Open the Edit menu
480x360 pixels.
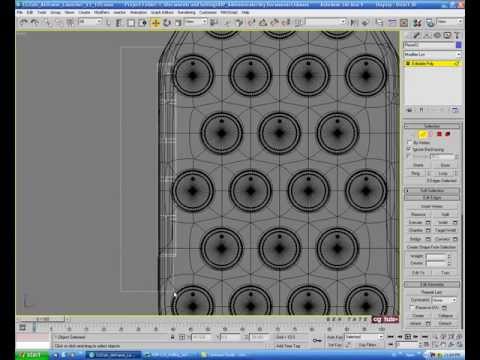30,12
